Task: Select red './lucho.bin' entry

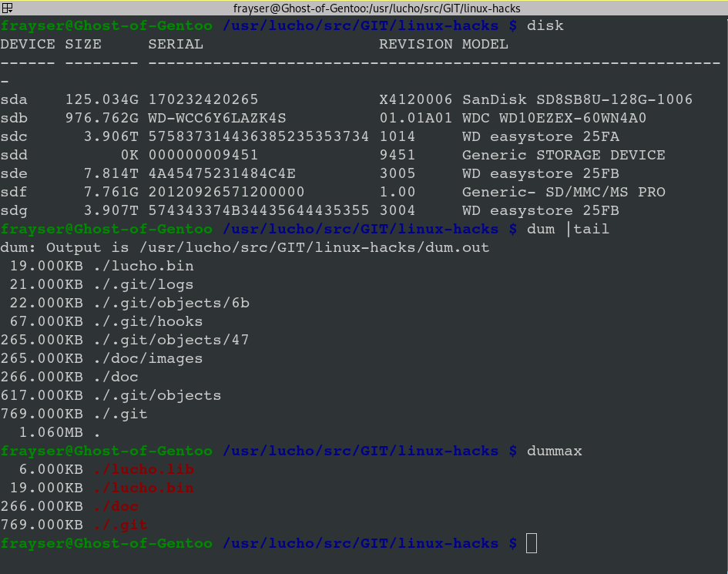Action: click(143, 488)
